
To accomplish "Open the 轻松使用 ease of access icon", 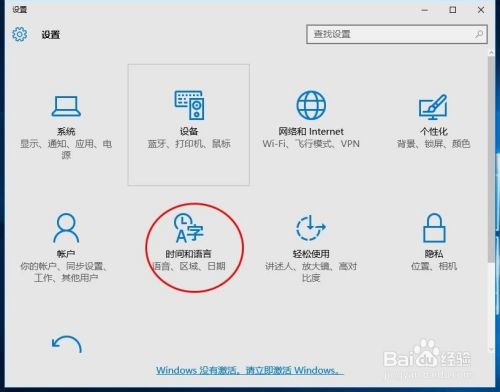I will (x=311, y=228).
